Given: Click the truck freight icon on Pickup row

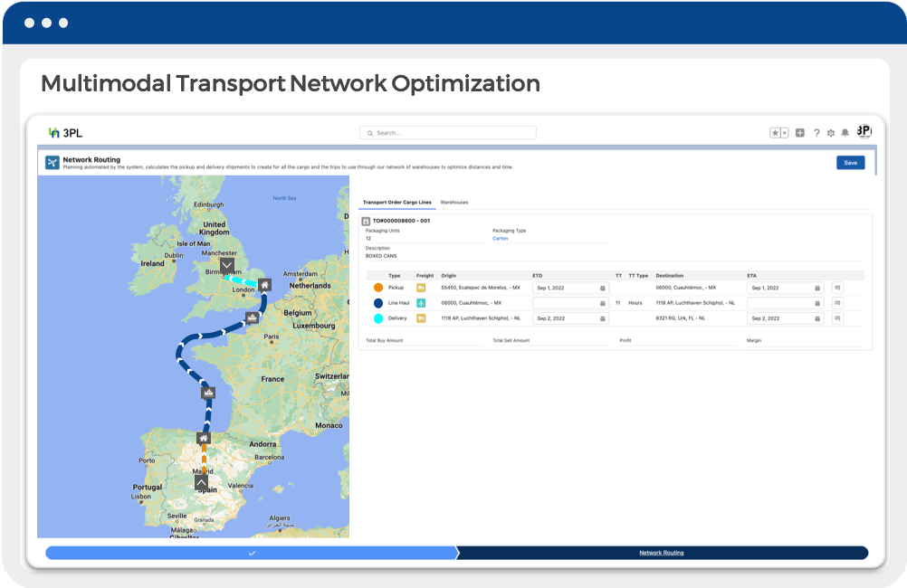Looking at the screenshot, I should 420,288.
